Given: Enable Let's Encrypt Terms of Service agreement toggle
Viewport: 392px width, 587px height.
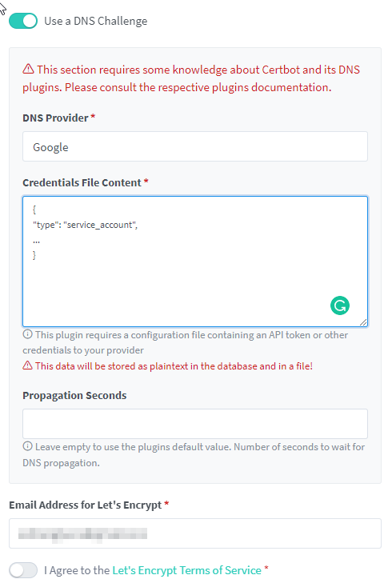Looking at the screenshot, I should point(23,570).
